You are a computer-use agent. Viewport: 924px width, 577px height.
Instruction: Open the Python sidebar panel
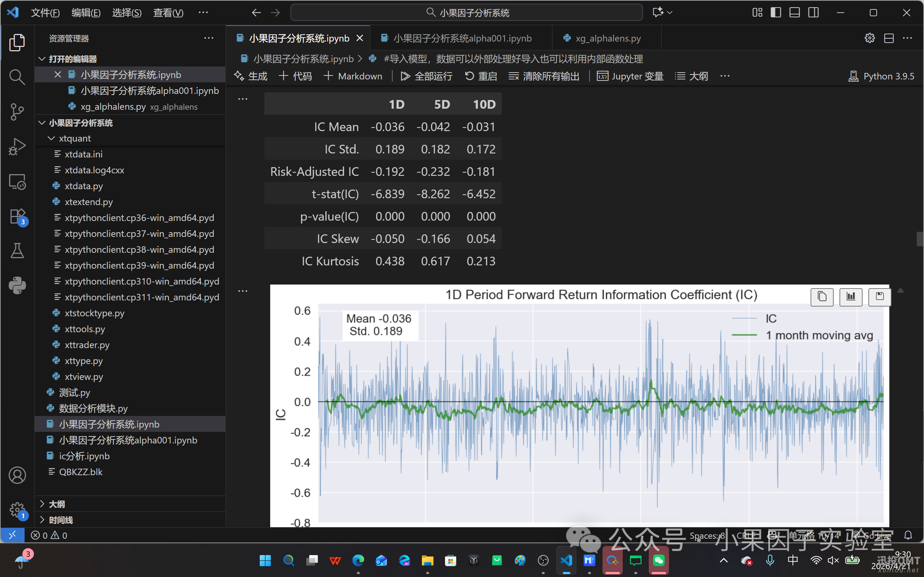[17, 285]
